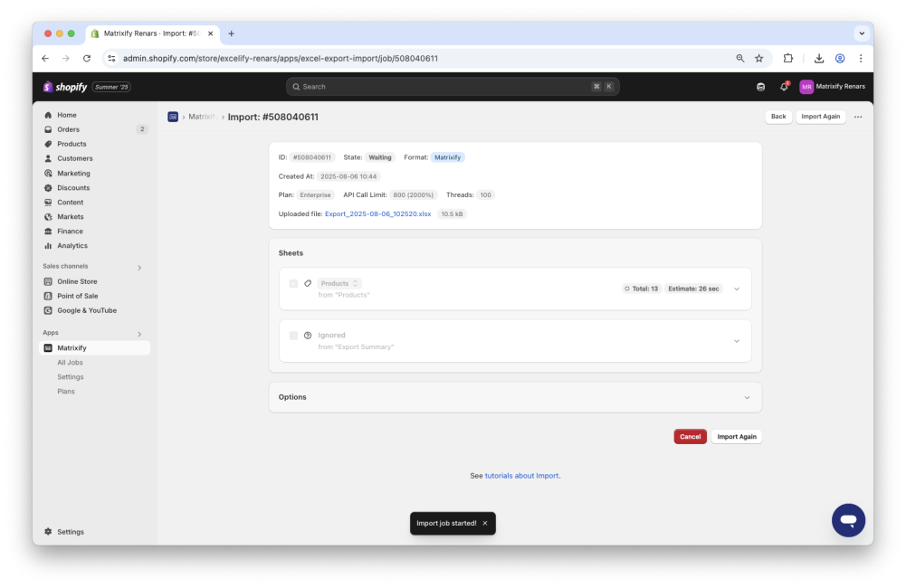Viewport: 906px width, 588px height.
Task: Open the Point of Sale channel
Action: pyautogui.click(x=76, y=296)
